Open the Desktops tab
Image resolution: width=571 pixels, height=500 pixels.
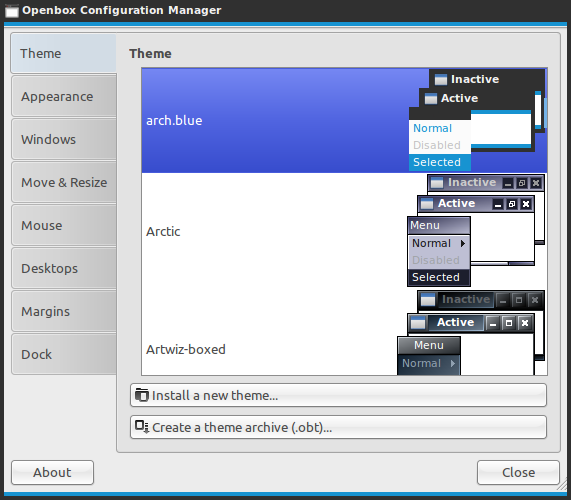pyautogui.click(x=64, y=268)
